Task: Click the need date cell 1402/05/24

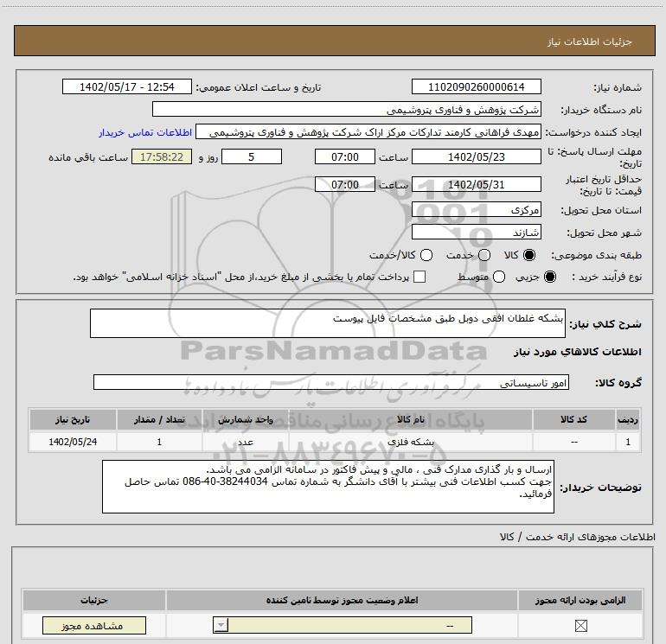Action: pyautogui.click(x=73, y=442)
